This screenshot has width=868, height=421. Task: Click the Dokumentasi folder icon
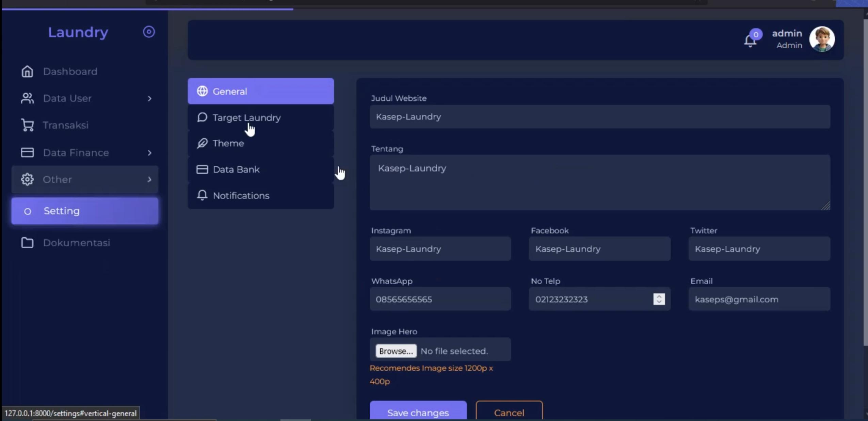pos(27,243)
